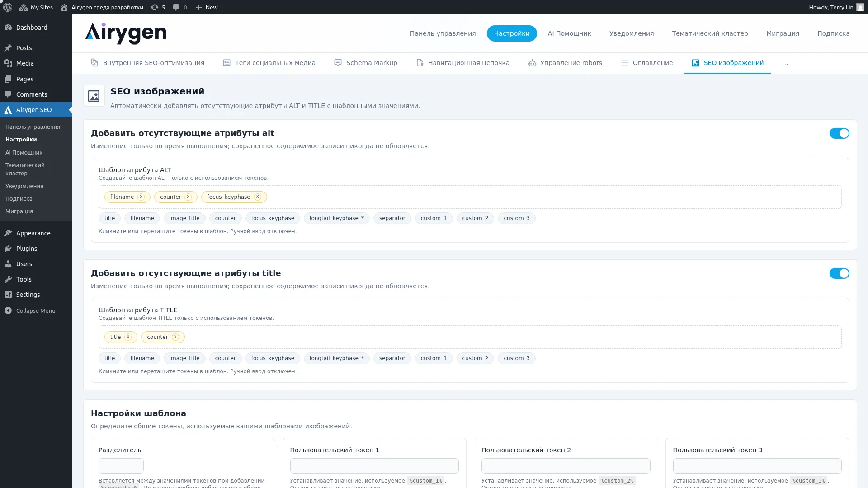Click the Настройки pill in top nav
This screenshot has width=868, height=488.
coord(512,33)
